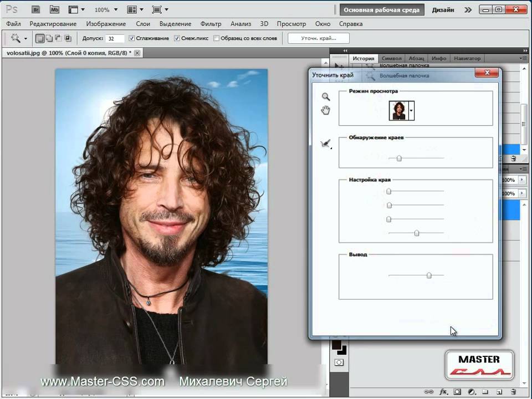Select the Hand tool in Уточнить край dialog
532x399 pixels.
pos(326,110)
